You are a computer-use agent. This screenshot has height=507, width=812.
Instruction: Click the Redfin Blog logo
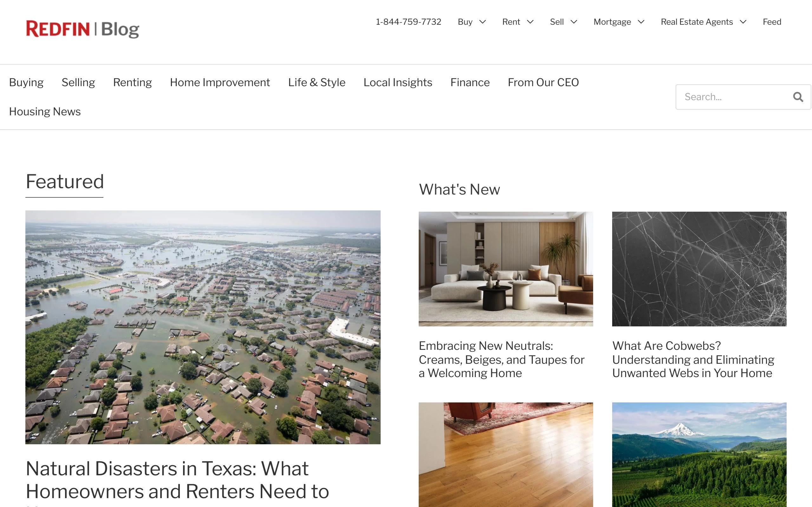click(x=82, y=29)
